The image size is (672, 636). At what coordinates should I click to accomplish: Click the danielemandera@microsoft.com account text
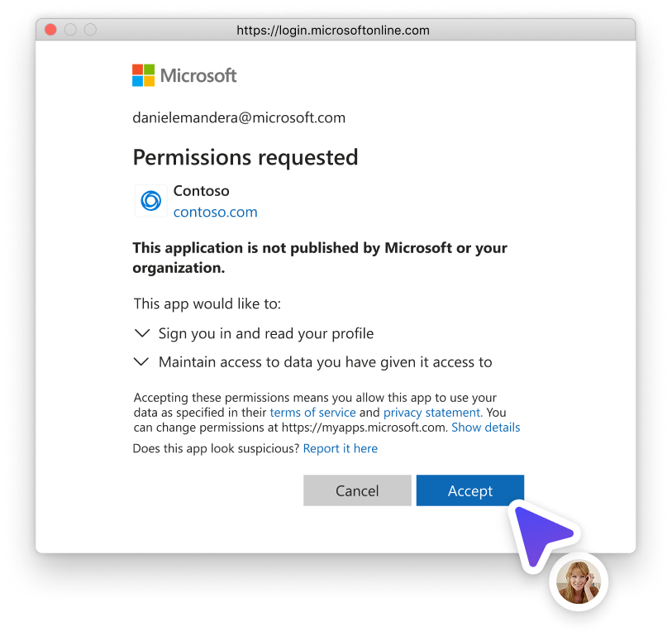[239, 117]
